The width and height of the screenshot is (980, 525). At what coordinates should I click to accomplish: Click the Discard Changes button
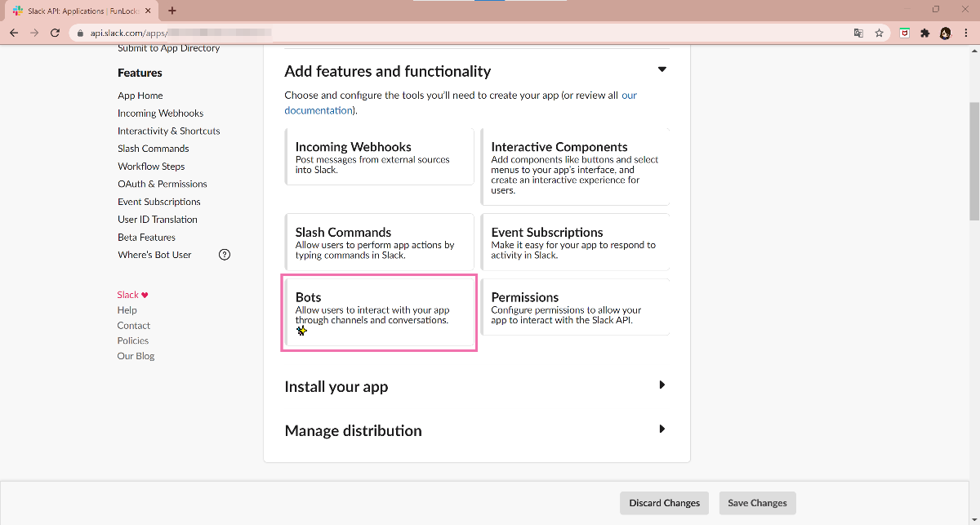point(664,503)
